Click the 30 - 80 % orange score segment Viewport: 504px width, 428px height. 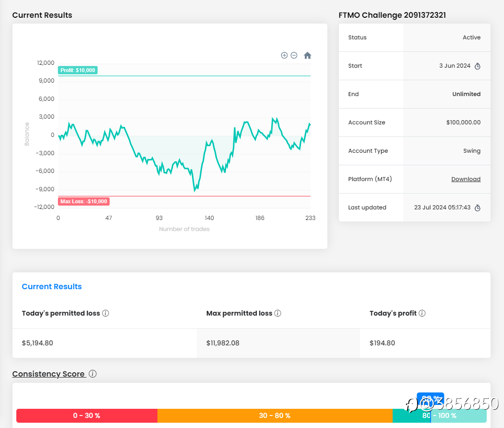click(x=275, y=416)
